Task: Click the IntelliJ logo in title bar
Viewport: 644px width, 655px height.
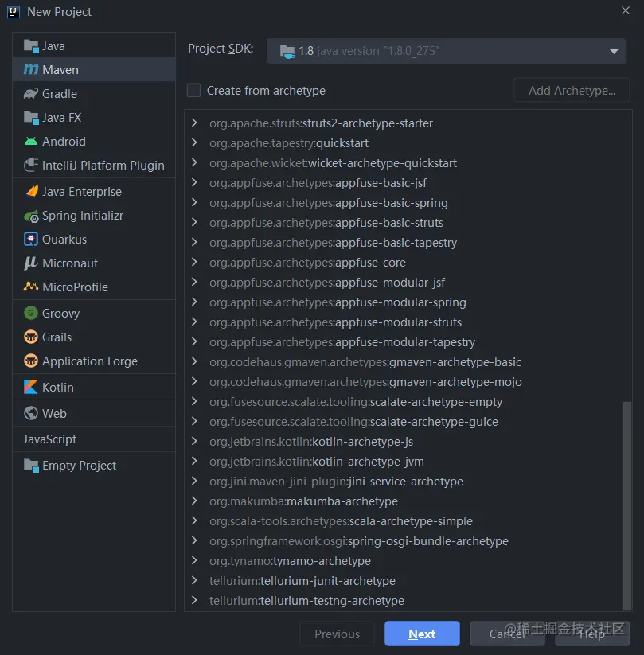Action: pos(14,12)
